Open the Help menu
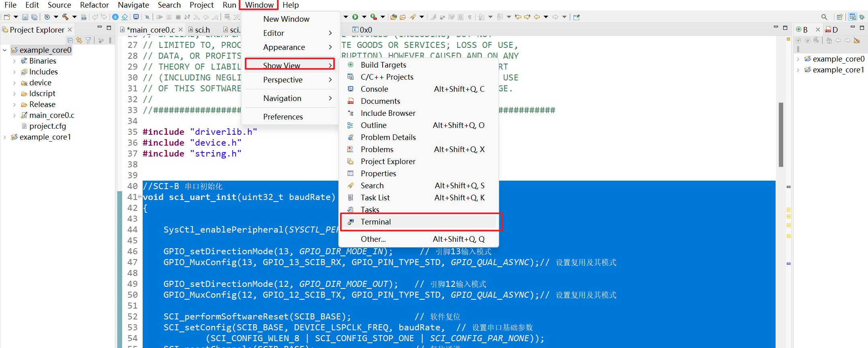This screenshot has height=348, width=868. pos(291,5)
